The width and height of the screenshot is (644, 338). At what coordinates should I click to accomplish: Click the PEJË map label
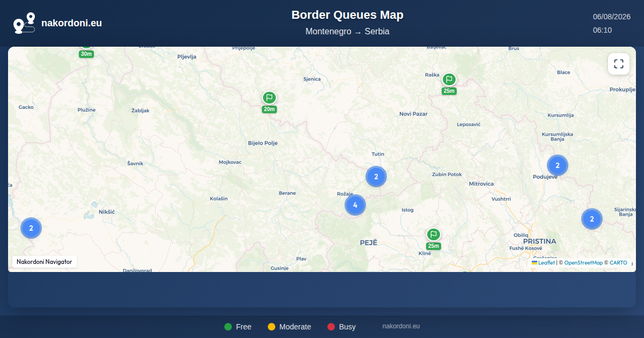[369, 243]
